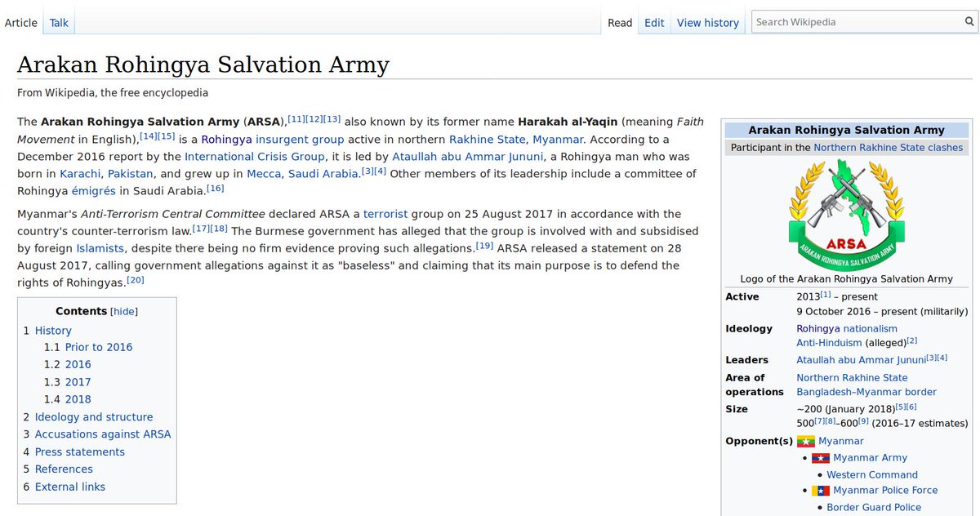The height and width of the screenshot is (516, 980).
Task: Jump to the 2016 subsection
Action: pos(78,364)
